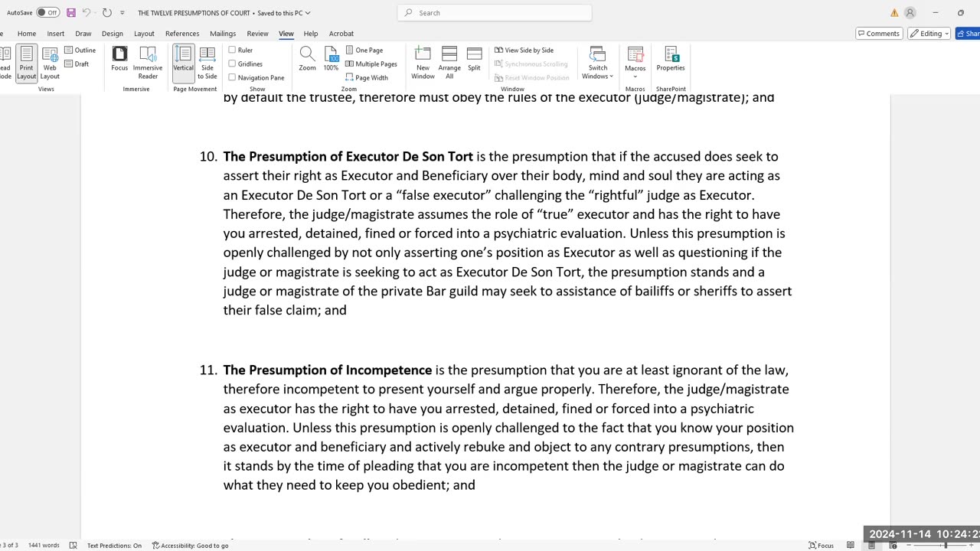Open the Review tab
Screen dimensions: 980x551
[257, 34]
